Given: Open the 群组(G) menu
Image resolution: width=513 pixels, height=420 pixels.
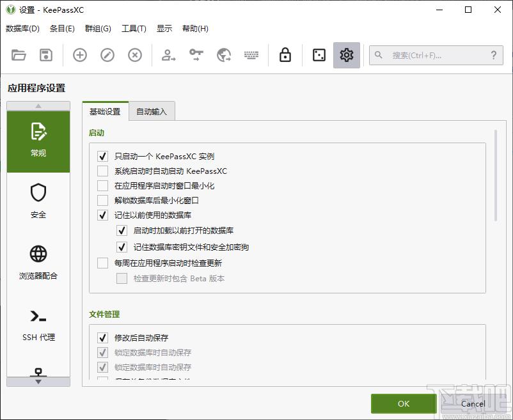Looking at the screenshot, I should click(x=98, y=29).
